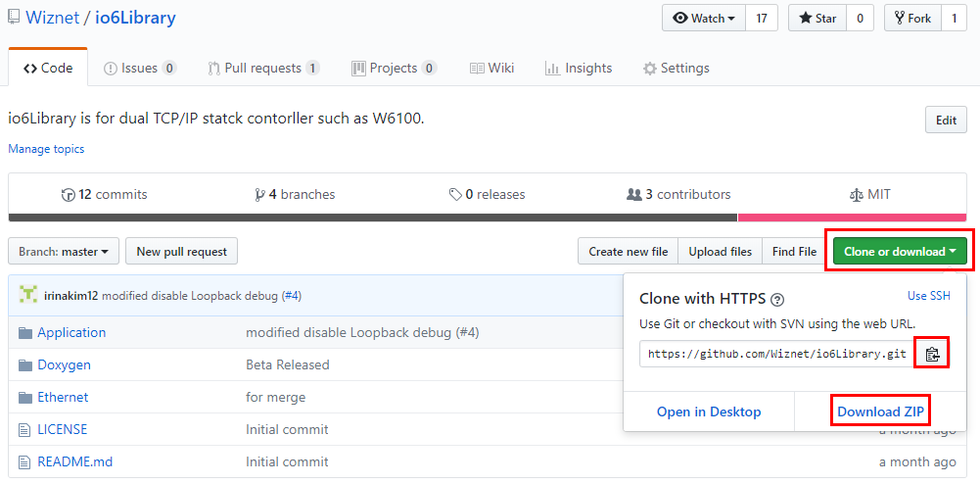View the 3 contributors page
The height and width of the screenshot is (484, 980).
click(678, 194)
